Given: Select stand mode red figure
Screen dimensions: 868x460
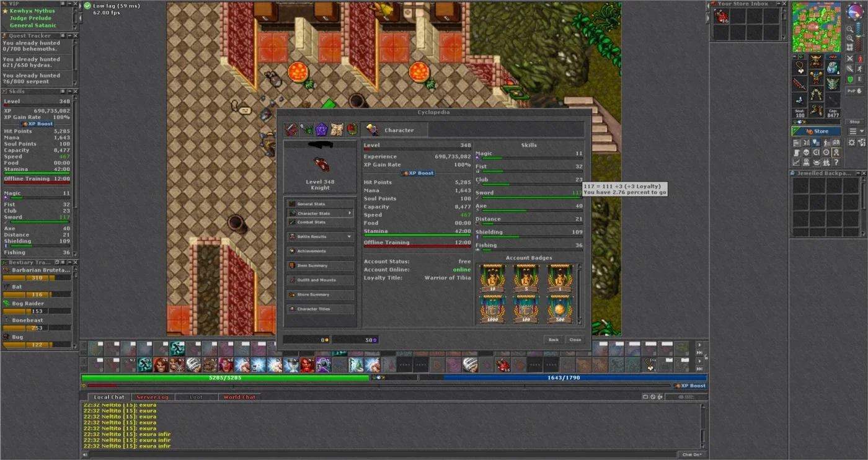Looking at the screenshot, I should (861, 58).
